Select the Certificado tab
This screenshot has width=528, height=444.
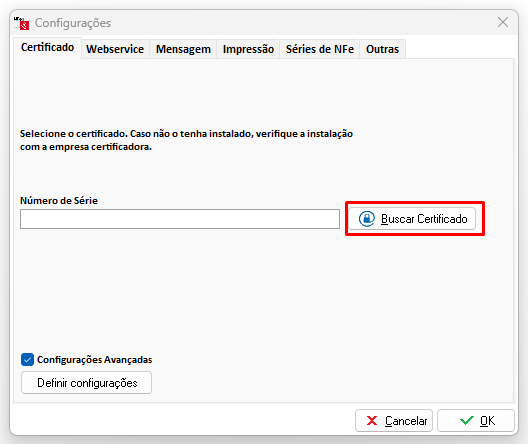click(47, 47)
